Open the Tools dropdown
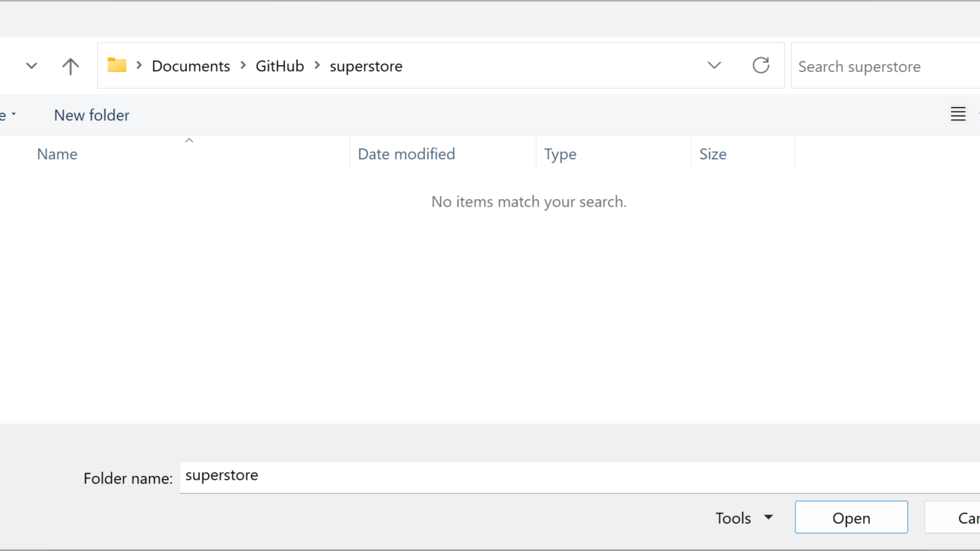The image size is (980, 551). pyautogui.click(x=743, y=518)
